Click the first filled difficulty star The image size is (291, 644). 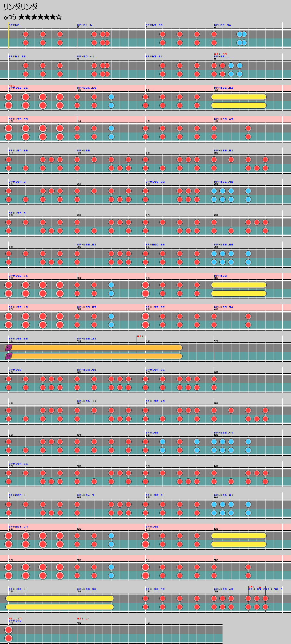(21, 17)
